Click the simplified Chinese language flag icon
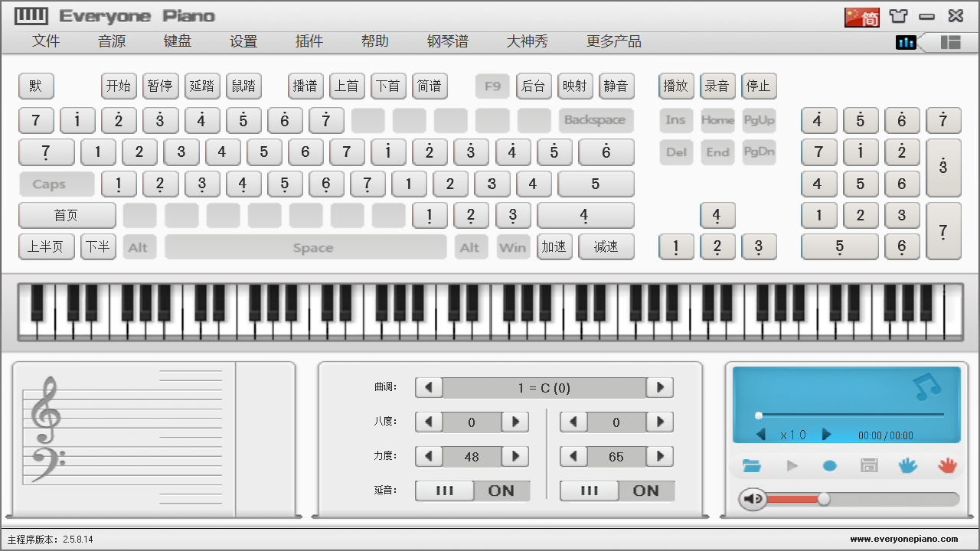This screenshot has height=551, width=980. tap(862, 15)
